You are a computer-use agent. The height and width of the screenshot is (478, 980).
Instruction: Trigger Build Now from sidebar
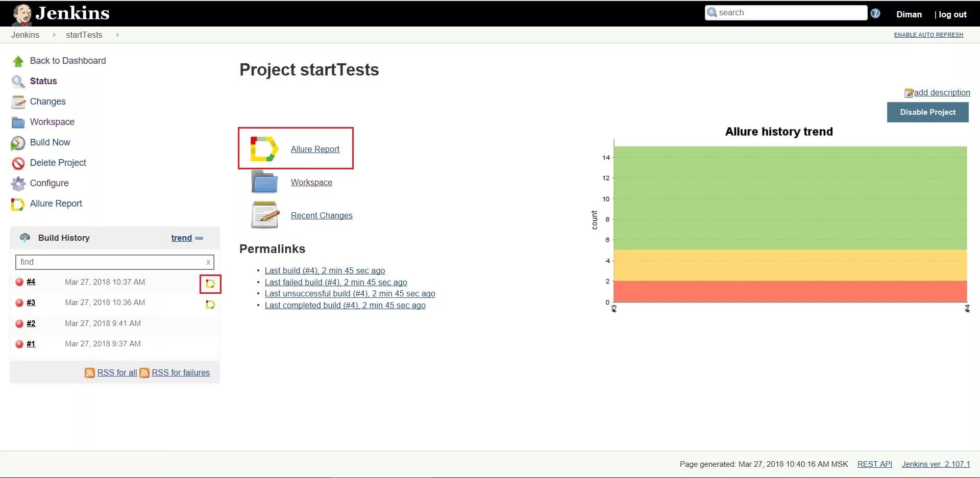click(50, 142)
